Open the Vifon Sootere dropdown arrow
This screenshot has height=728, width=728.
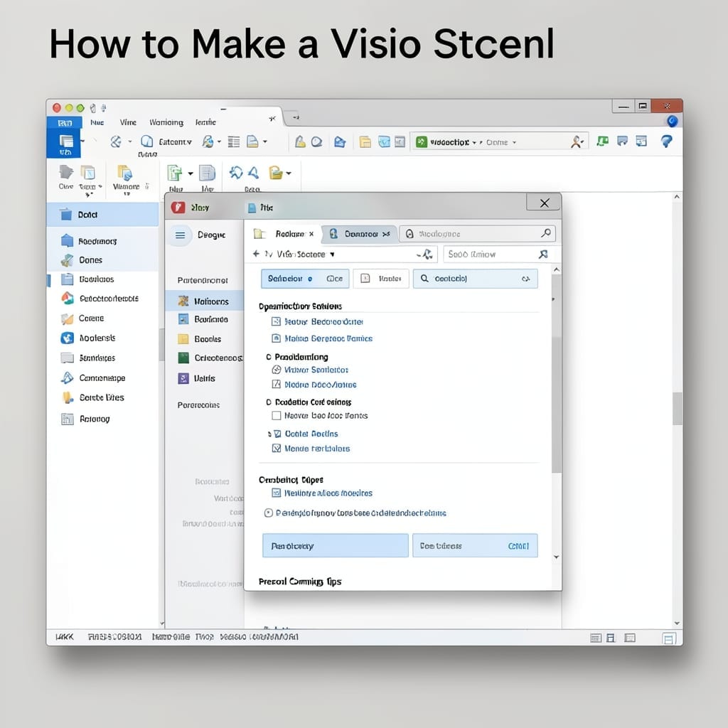(332, 255)
